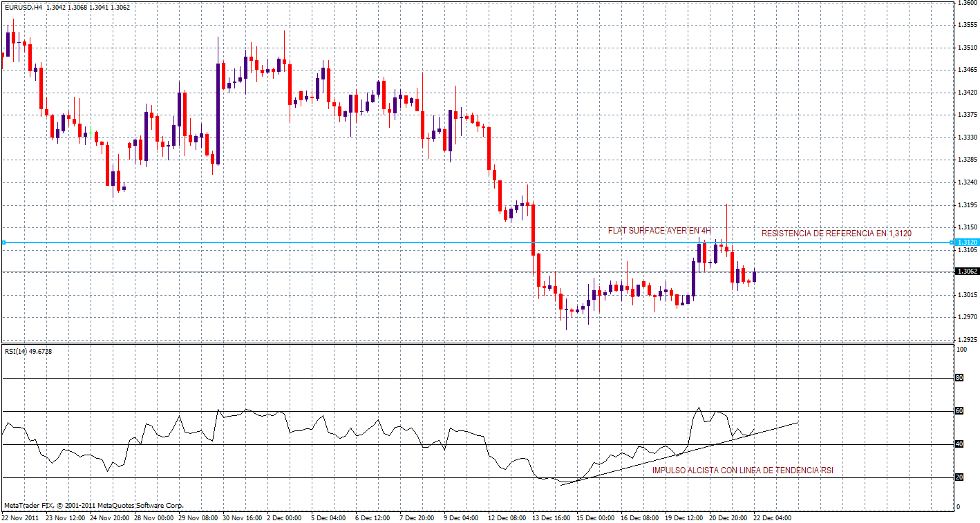Image resolution: width=980 pixels, height=523 pixels.
Task: Click the RSI(14) 49.6728 indicator label
Action: (28, 352)
